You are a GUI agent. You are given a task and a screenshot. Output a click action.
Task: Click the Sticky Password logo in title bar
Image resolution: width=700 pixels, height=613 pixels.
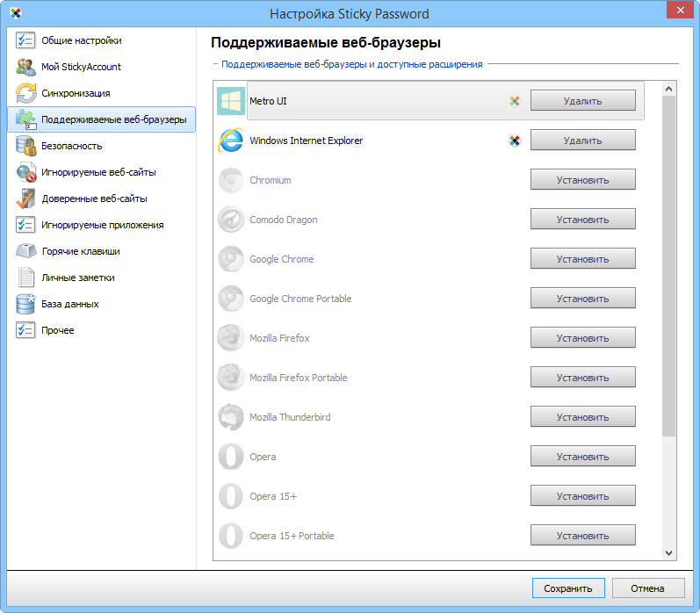[x=16, y=13]
